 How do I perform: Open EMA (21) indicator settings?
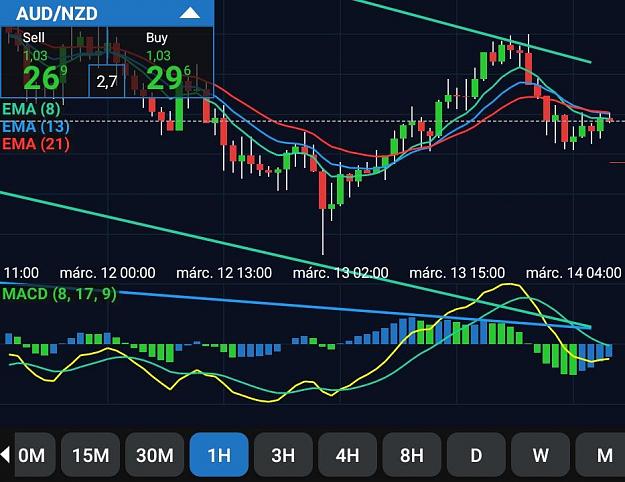(36, 144)
